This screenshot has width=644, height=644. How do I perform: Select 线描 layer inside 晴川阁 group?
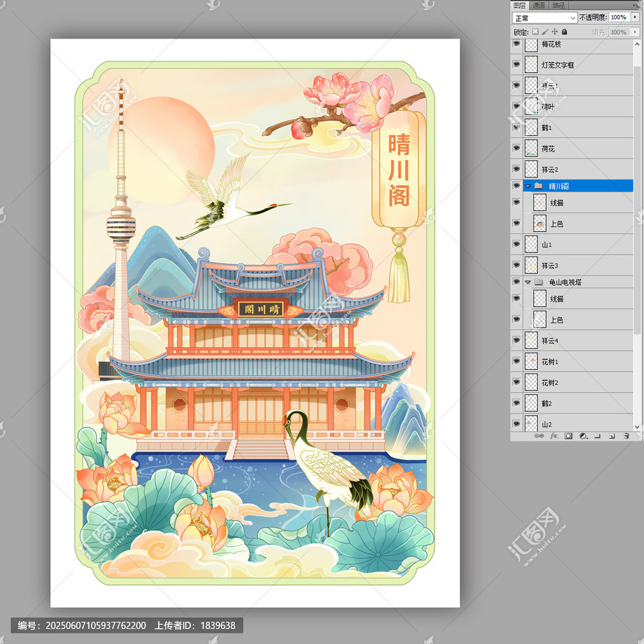tap(578, 203)
